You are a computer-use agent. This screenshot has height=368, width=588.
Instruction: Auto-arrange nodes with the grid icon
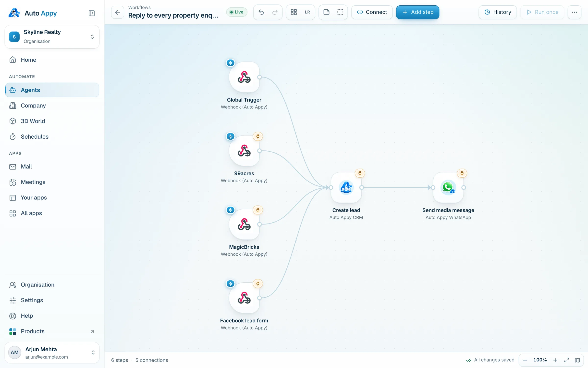[294, 12]
